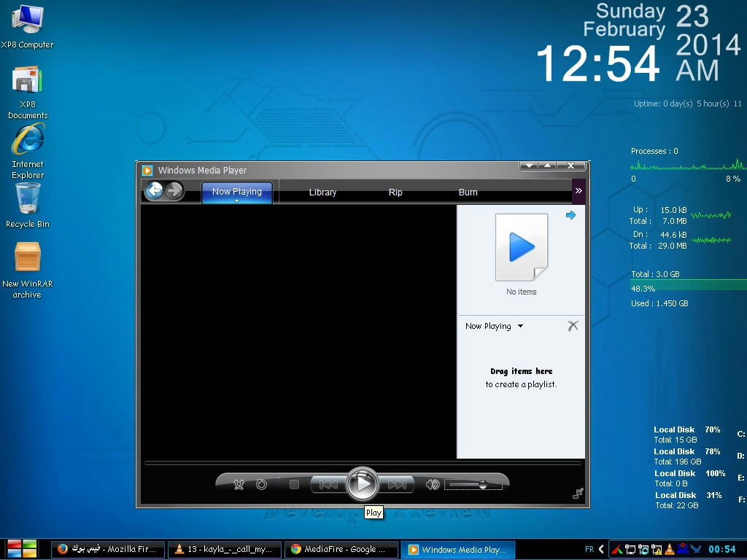Click the taskbar clock showing 00:54
Image resolution: width=747 pixels, height=560 pixels.
721,549
